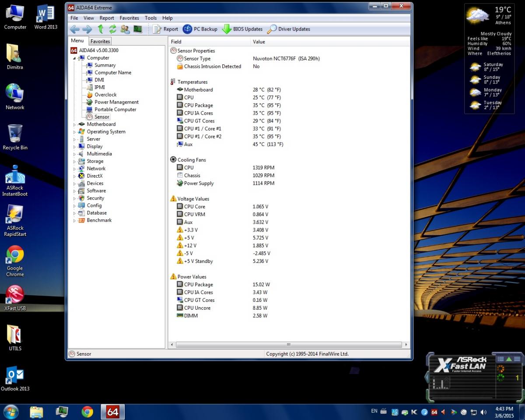This screenshot has height=420, width=525.
Task: Open the File menu
Action: click(74, 18)
